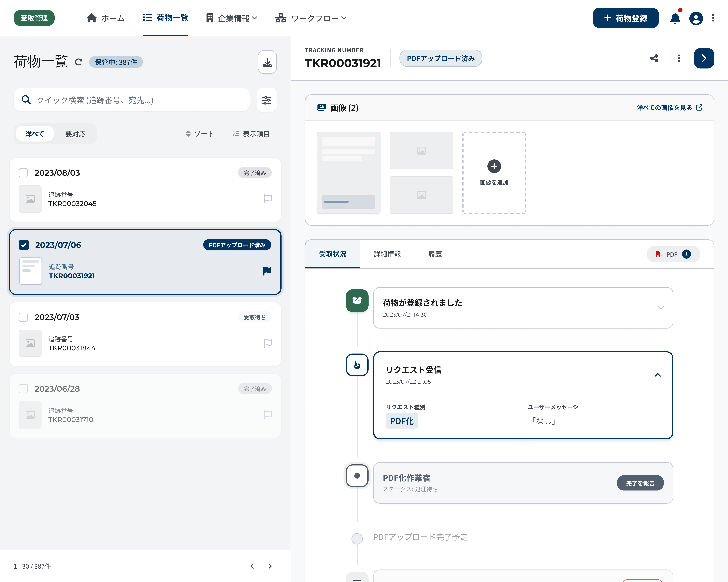Screen dimensions: 728x582
Task: Toggle the flag on TKR00032045
Action: [x=267, y=199]
